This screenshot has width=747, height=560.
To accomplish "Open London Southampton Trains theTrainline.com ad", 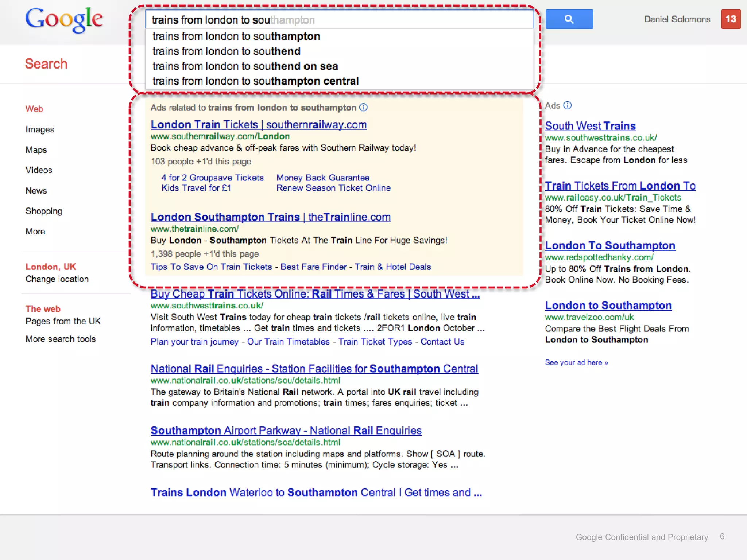I will click(x=270, y=217).
